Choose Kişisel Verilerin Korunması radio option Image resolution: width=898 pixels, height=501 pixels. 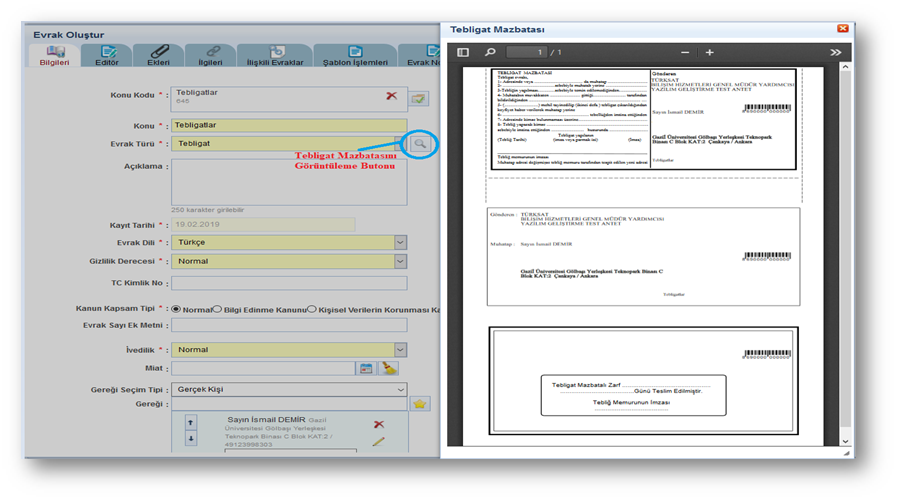pyautogui.click(x=312, y=309)
